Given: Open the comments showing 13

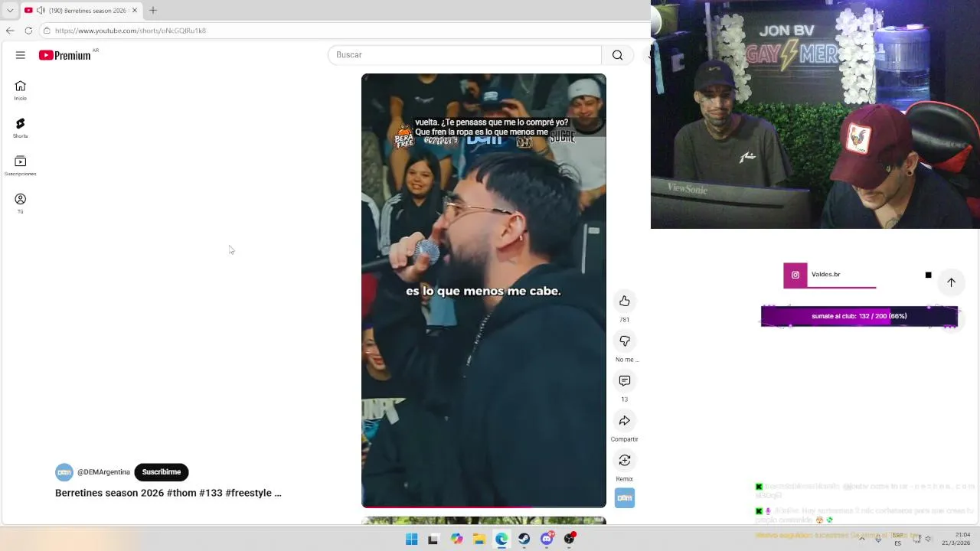Looking at the screenshot, I should tap(625, 380).
